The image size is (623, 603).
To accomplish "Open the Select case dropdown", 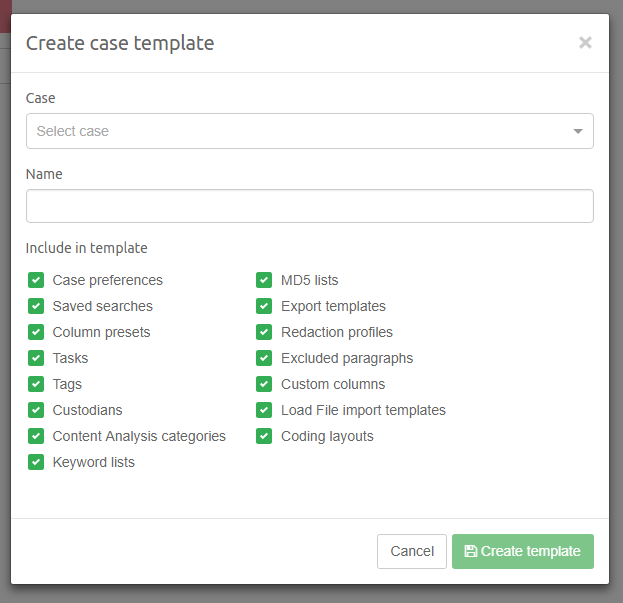I will click(x=300, y=131).
